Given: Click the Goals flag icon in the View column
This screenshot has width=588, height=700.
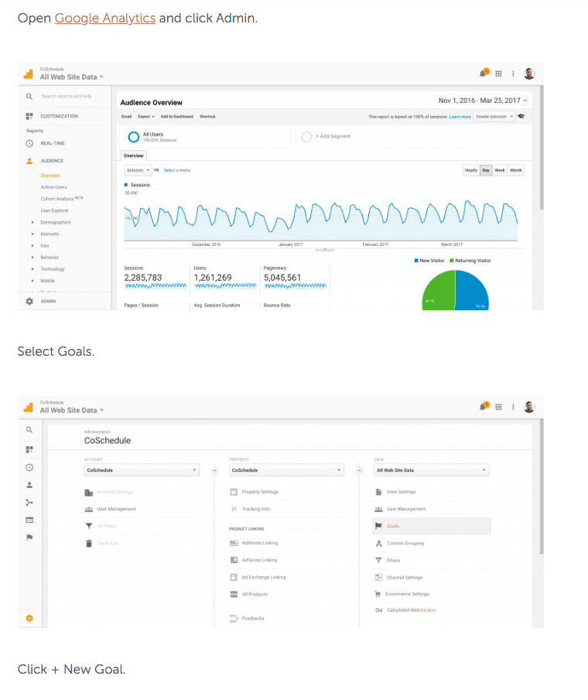Looking at the screenshot, I should (378, 526).
